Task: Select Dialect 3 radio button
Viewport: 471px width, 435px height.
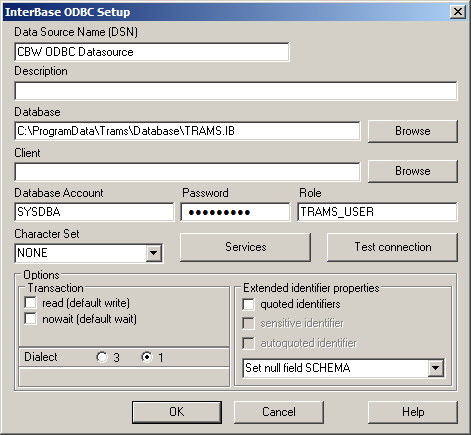Action: tap(102, 357)
